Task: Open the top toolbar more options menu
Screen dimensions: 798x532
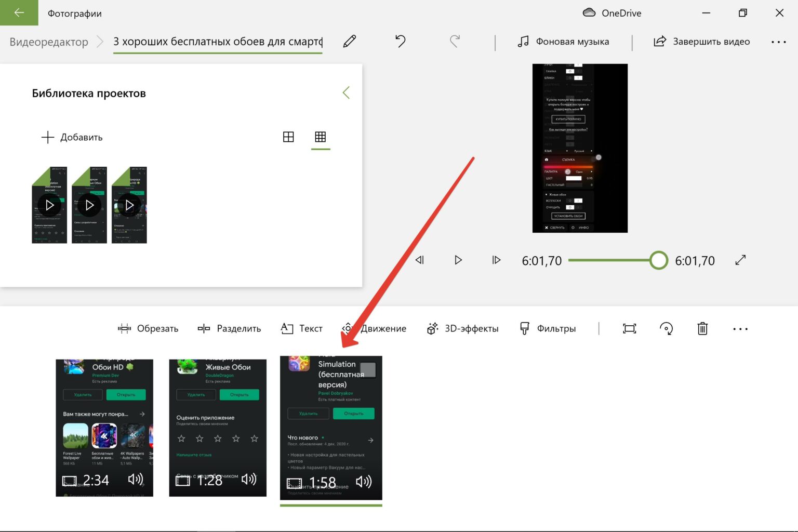Action: 778,42
